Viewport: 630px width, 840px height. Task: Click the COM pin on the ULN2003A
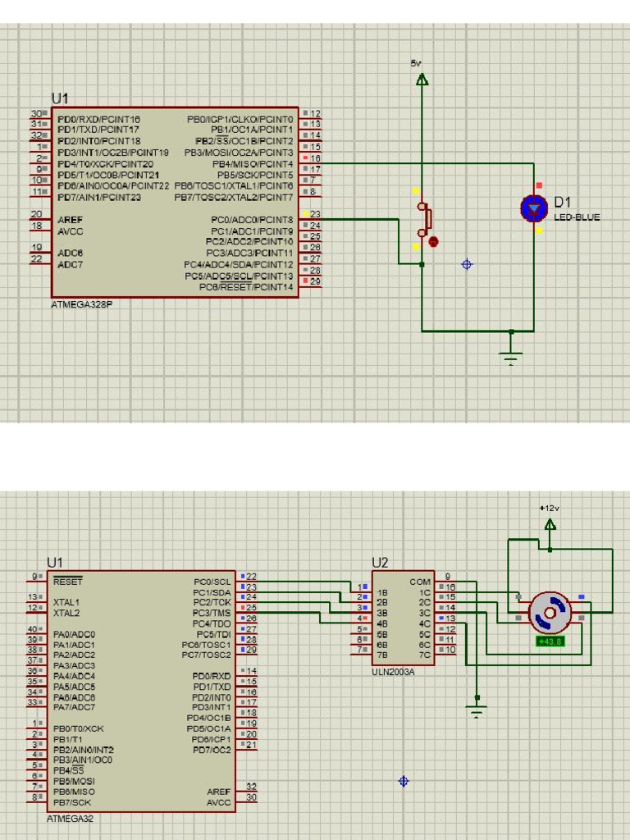pos(420,582)
